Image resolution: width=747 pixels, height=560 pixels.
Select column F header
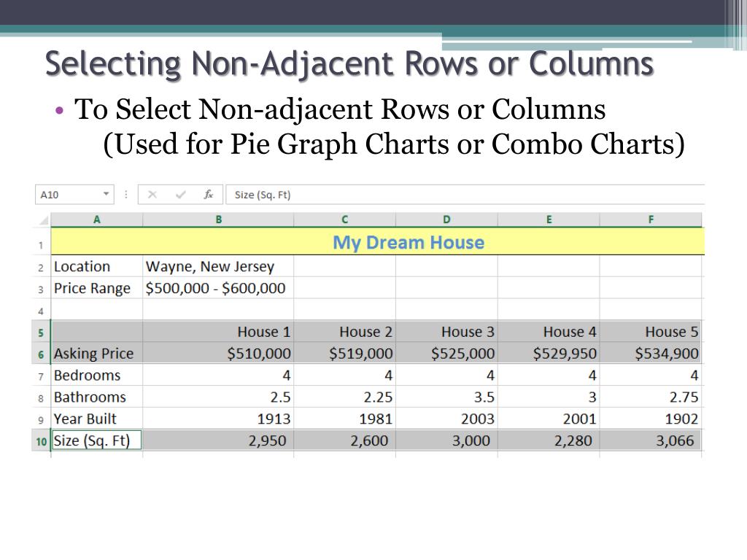[651, 219]
